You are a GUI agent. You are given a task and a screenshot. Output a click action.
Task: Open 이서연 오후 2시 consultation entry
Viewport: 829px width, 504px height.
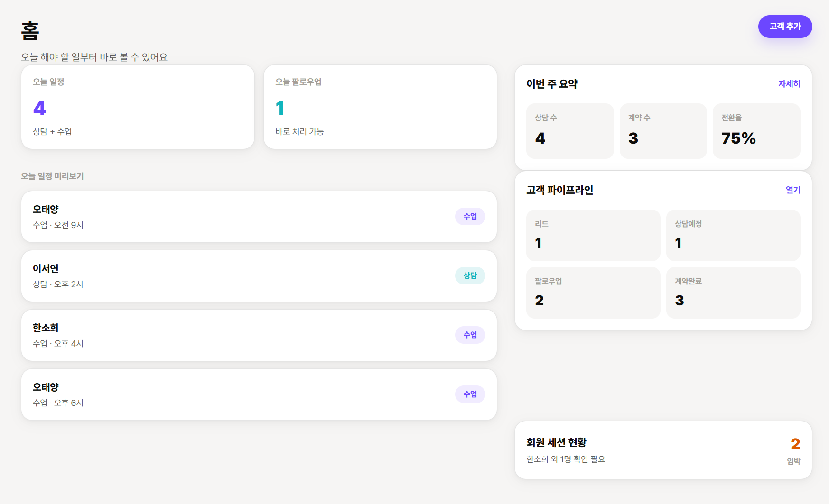pyautogui.click(x=259, y=276)
